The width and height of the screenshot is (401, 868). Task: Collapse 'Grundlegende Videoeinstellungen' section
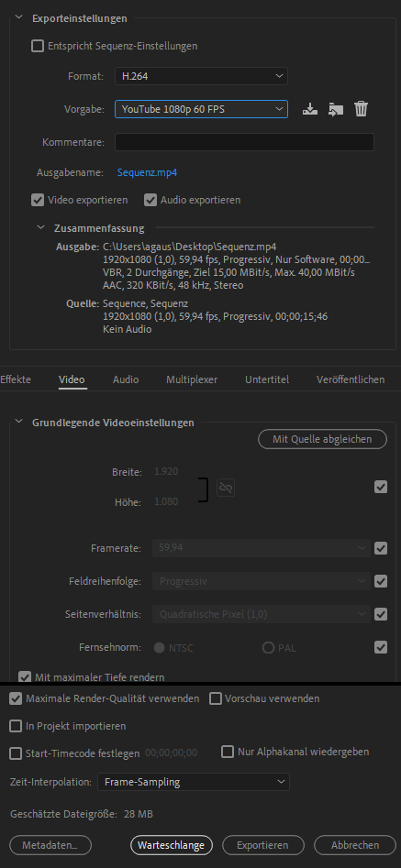coord(19,422)
